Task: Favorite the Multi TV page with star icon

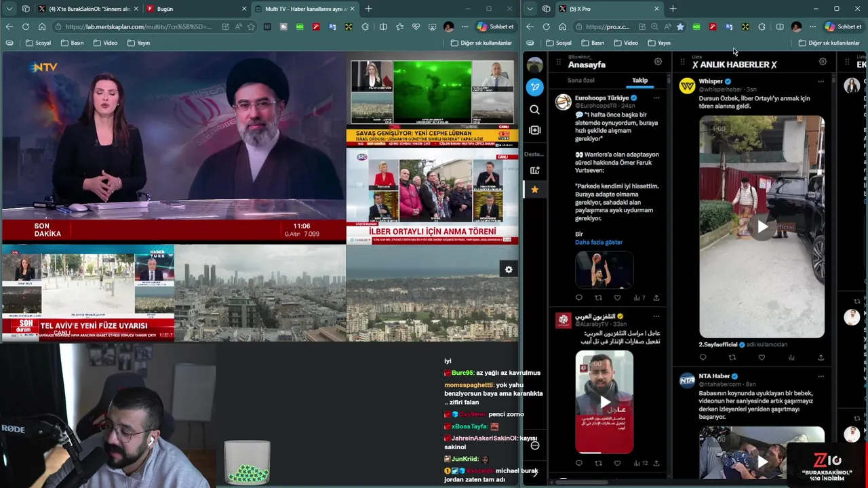Action: pos(251,26)
